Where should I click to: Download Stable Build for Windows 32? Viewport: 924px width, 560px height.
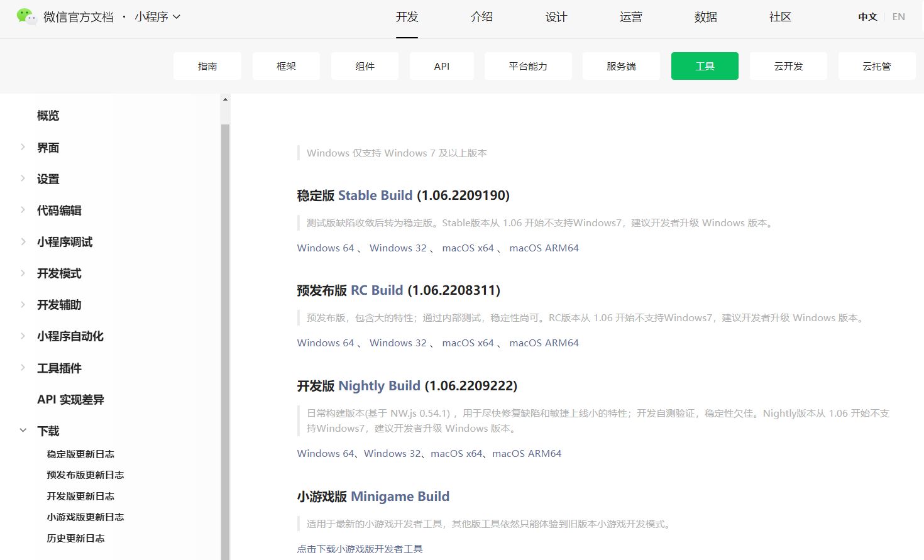[398, 248]
